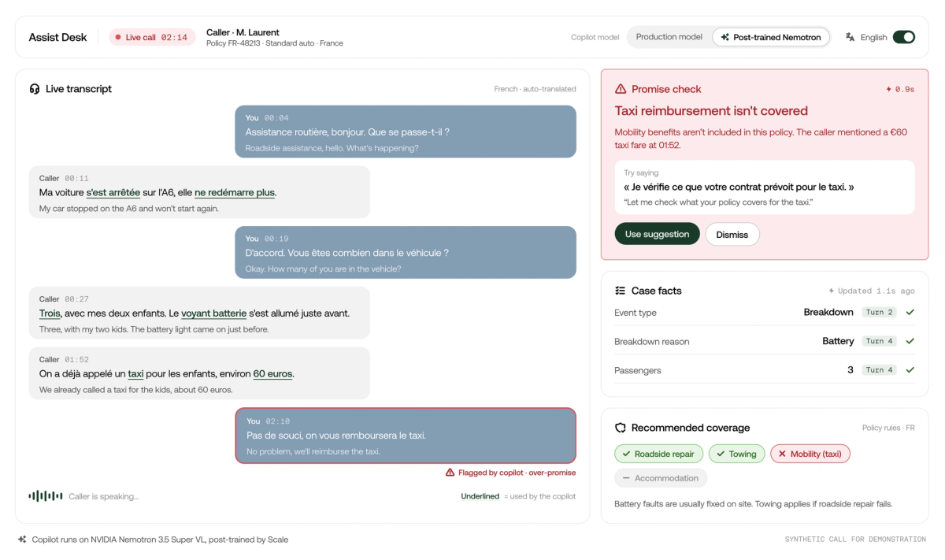Click the first message Assistance routière, bonjour
This screenshot has height=560, width=945.
pos(406,132)
